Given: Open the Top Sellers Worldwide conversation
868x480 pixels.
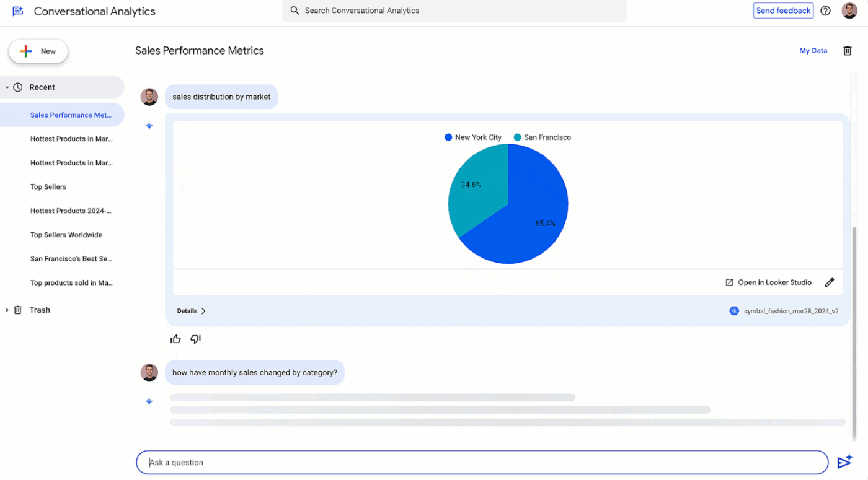Looking at the screenshot, I should pos(66,235).
